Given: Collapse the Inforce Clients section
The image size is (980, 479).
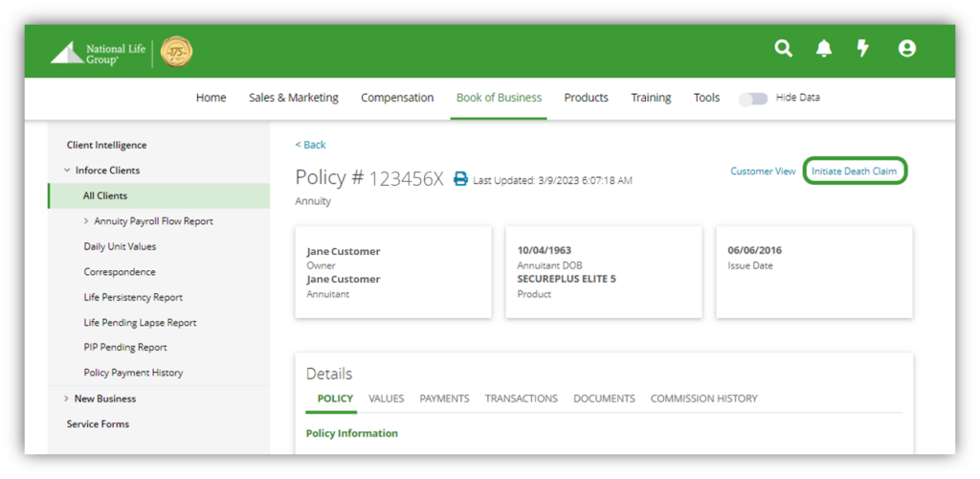Looking at the screenshot, I should coord(67,171).
